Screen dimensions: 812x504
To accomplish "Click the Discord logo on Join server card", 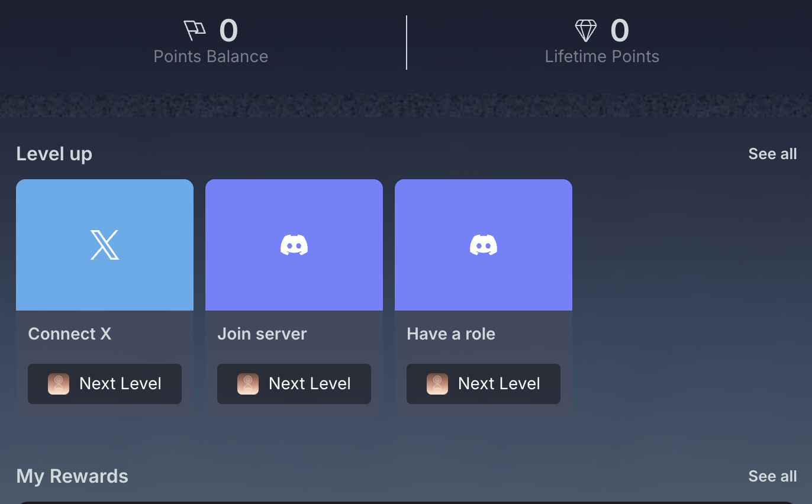I will tap(294, 245).
